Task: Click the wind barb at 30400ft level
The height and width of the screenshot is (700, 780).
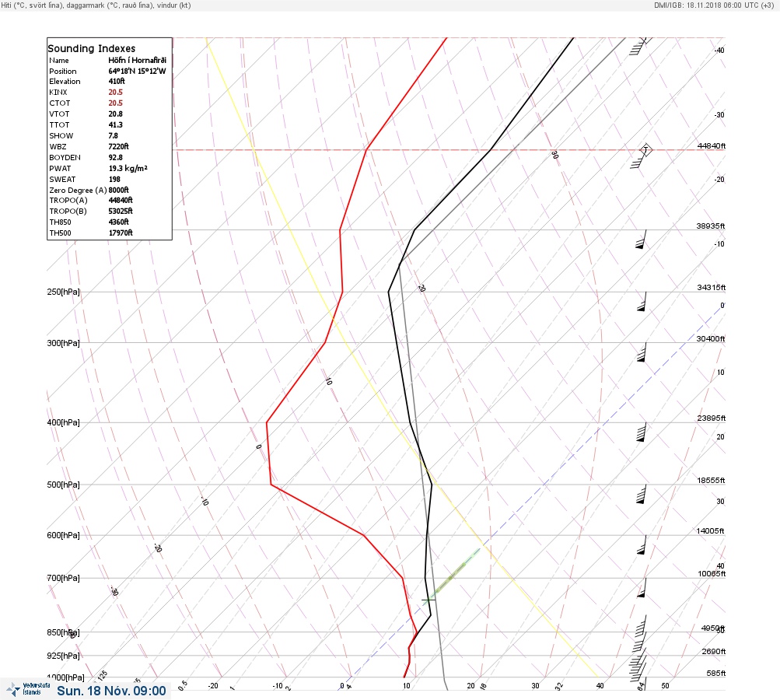Action: click(642, 352)
